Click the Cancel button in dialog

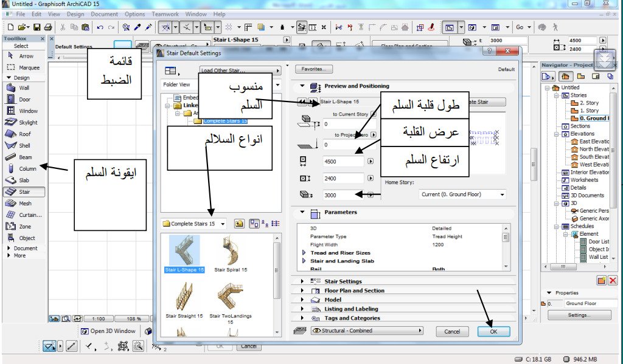tap(452, 331)
